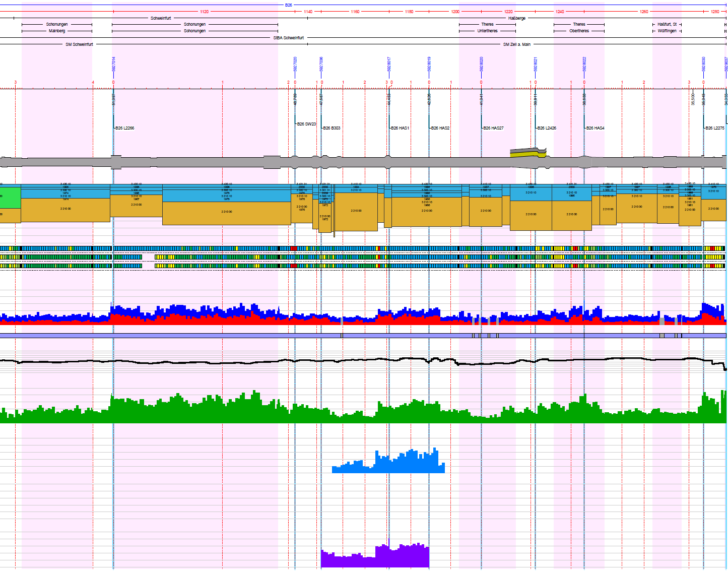The height and width of the screenshot is (573, 728).
Task: Click the 1220 section number label
Action: (508, 12)
